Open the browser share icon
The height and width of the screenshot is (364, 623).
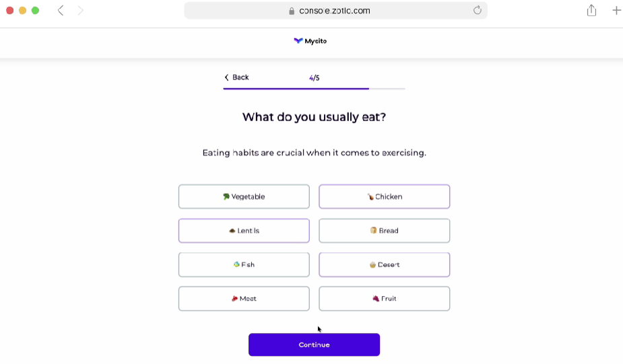coord(591,10)
